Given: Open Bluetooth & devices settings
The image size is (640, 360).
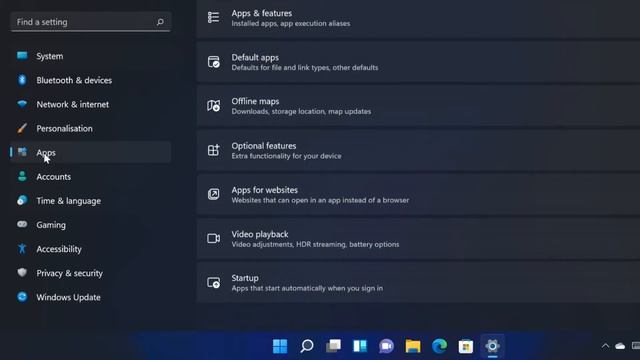Looking at the screenshot, I should (x=91, y=80).
